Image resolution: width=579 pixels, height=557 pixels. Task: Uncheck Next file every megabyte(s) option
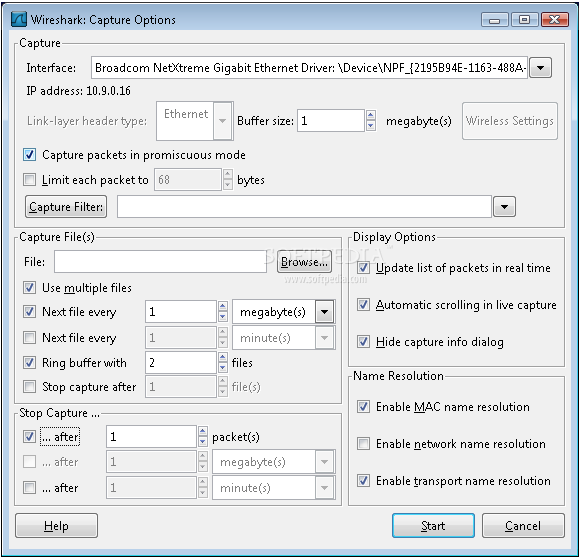click(x=30, y=312)
